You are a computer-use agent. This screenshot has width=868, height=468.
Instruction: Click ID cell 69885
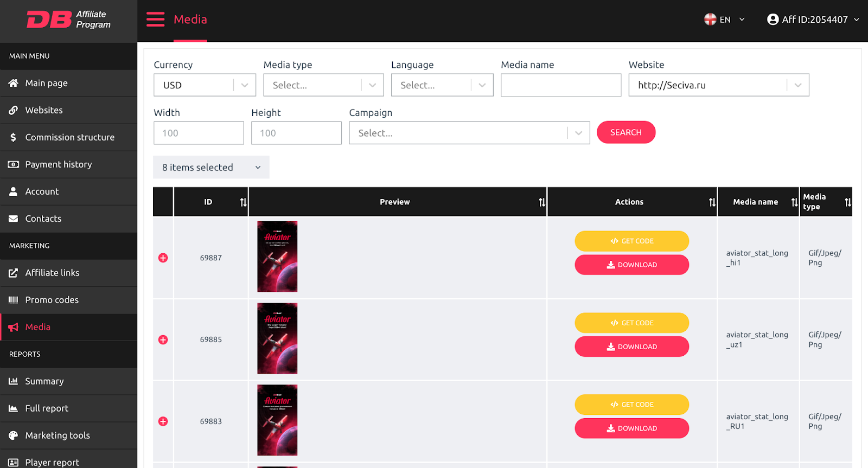210,339
